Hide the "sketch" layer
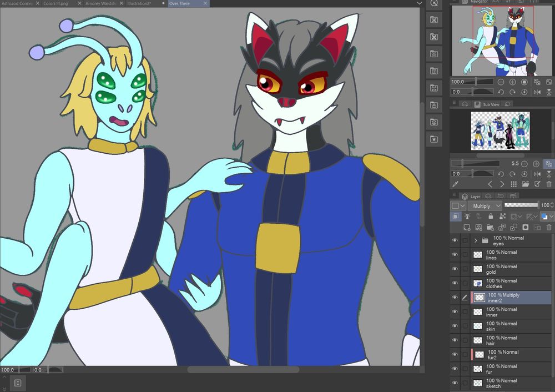This screenshot has width=555, height=392. click(456, 383)
